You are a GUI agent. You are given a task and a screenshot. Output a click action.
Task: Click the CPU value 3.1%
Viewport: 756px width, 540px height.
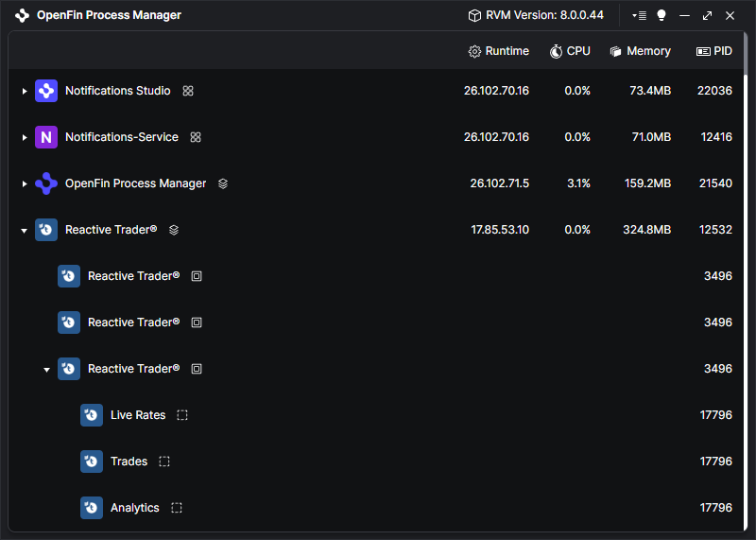(x=578, y=183)
